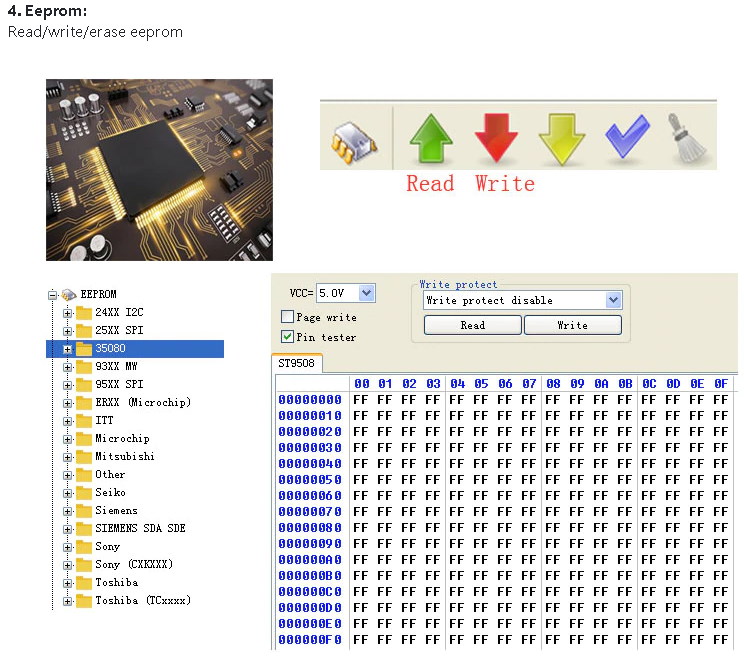Expand the Microchip tree node
The height and width of the screenshot is (656, 744).
pos(67,439)
